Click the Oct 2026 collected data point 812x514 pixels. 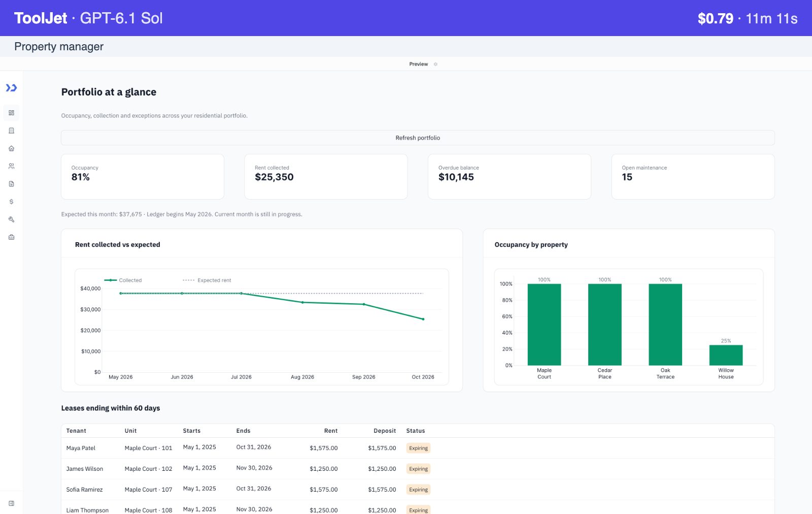423,319
